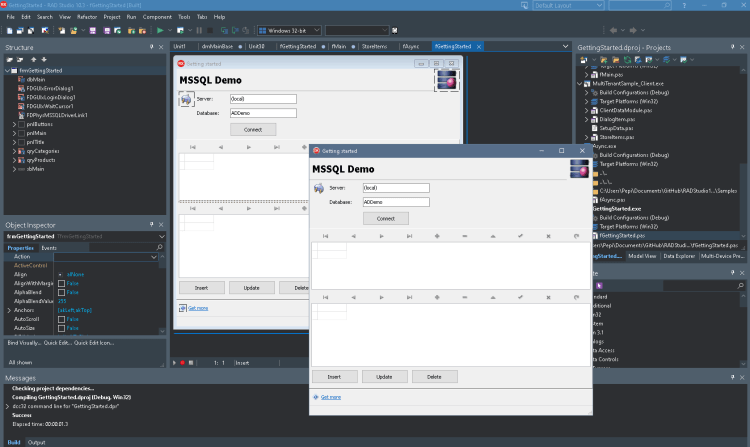Click Edit triangle in running app's lower navigator
Image resolution: width=750 pixels, height=447 pixels.
click(x=493, y=297)
